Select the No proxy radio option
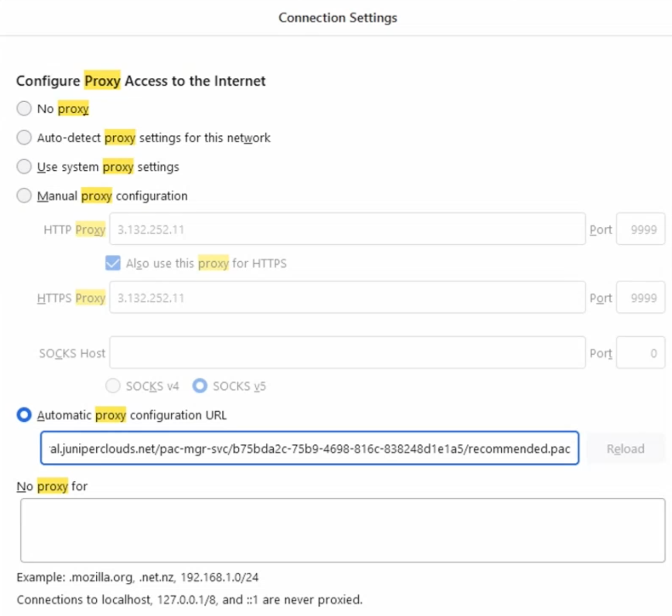 24,109
